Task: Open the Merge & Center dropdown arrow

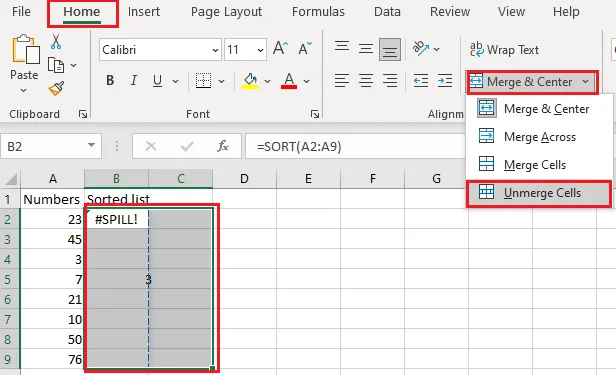Action: pyautogui.click(x=585, y=82)
